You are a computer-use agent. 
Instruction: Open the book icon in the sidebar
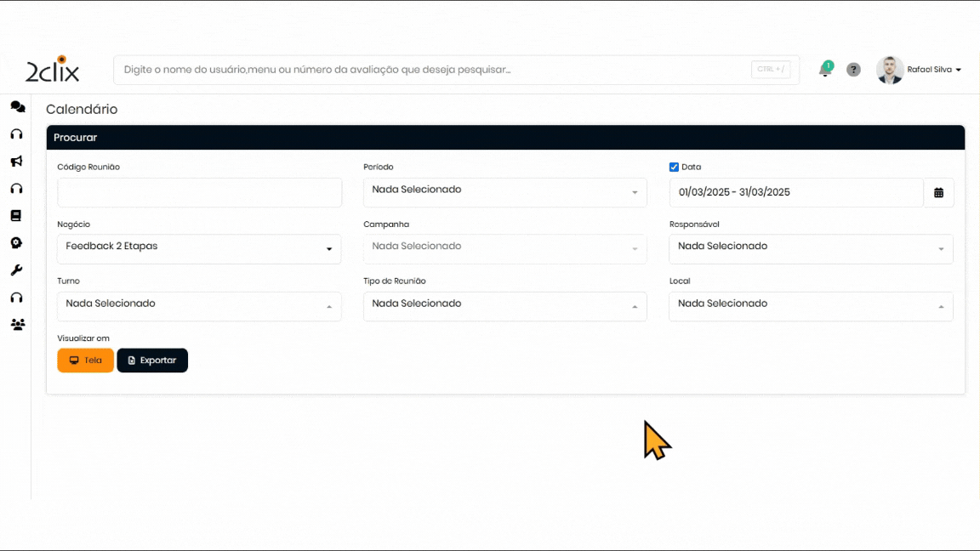16,216
